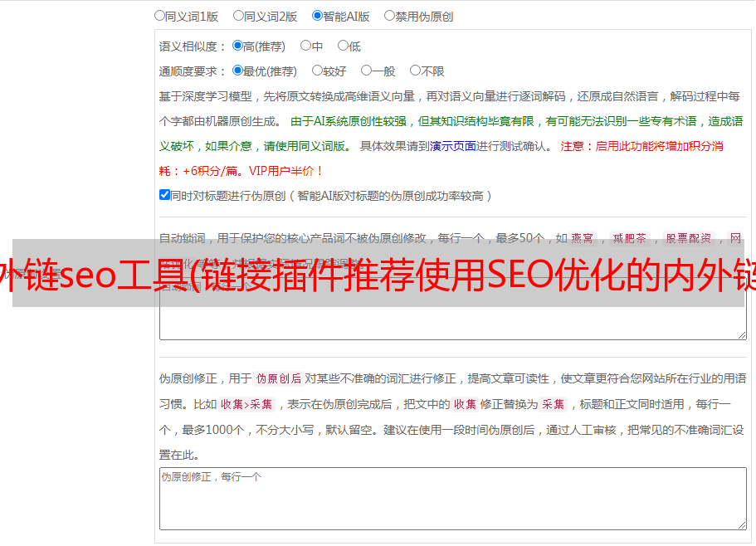This screenshot has width=756, height=546.
Task: Click the 采集 highlighted replacement word
Action: tap(553, 404)
